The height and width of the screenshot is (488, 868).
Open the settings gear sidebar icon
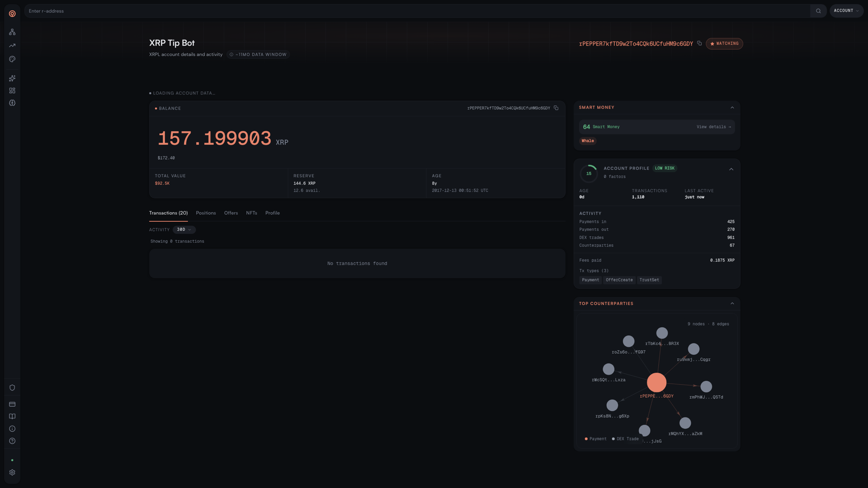[12, 473]
